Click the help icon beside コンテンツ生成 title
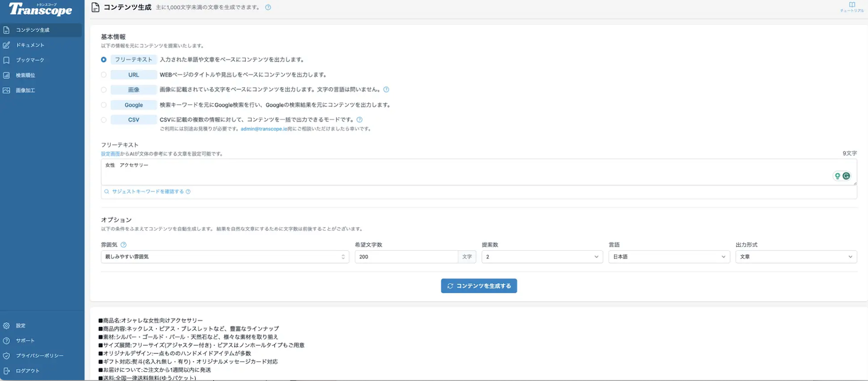 click(268, 8)
